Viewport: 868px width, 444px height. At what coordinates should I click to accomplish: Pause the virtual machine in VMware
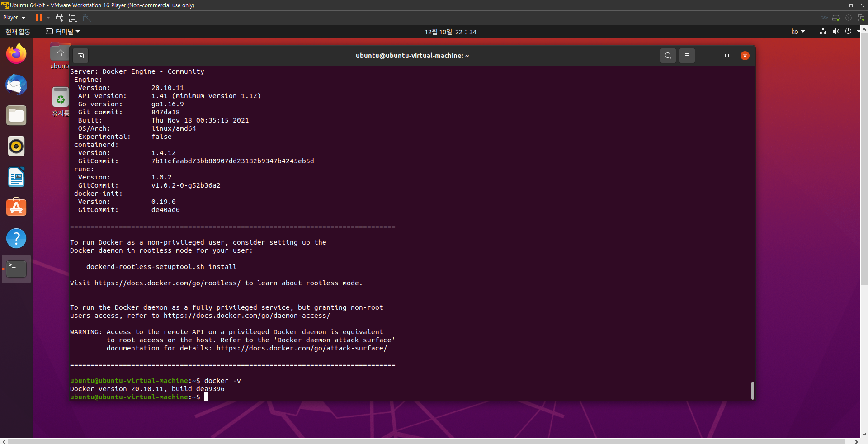[x=39, y=18]
